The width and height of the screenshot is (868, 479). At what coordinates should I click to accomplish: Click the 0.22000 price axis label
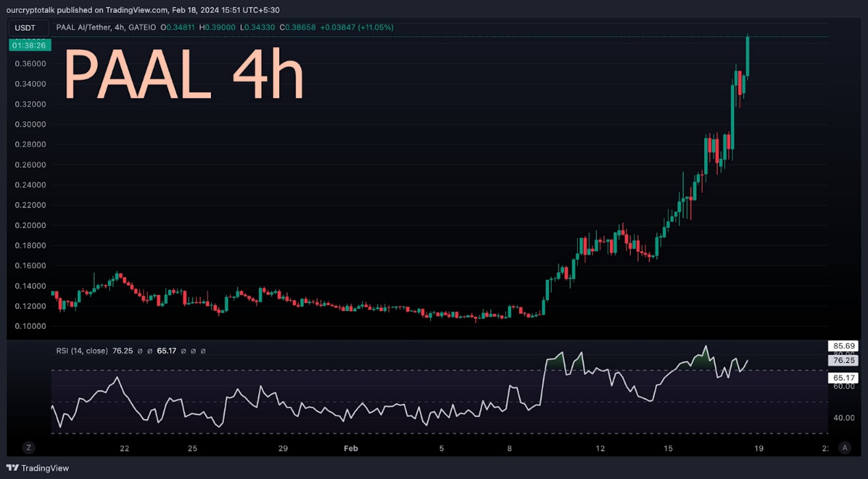coord(30,205)
